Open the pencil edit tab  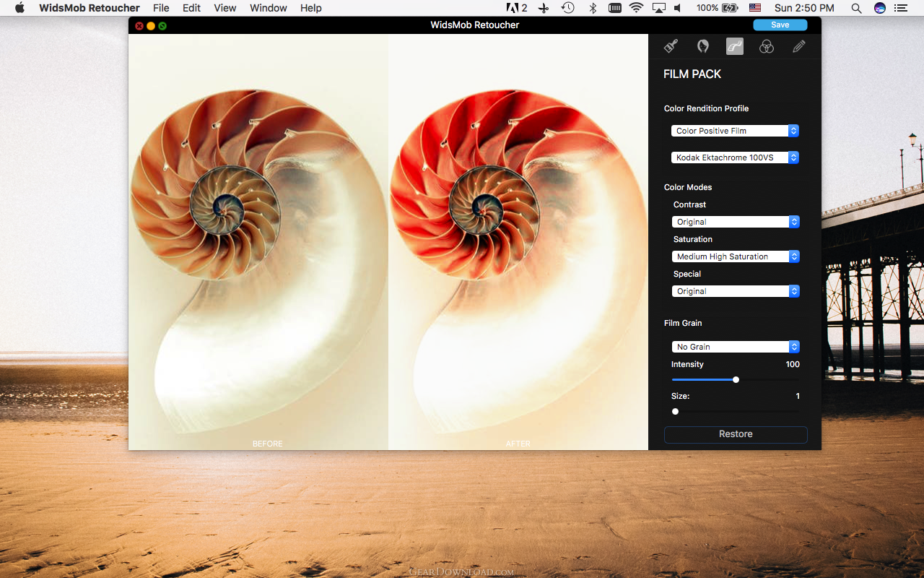(798, 46)
